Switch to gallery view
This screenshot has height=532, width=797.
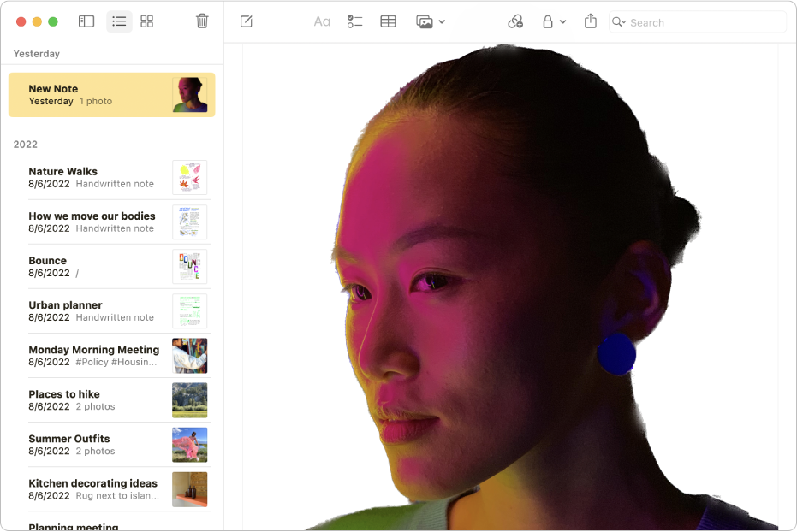146,21
